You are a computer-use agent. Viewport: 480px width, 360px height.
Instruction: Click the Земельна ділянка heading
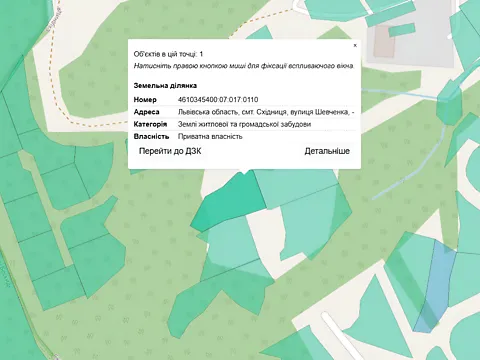165,85
